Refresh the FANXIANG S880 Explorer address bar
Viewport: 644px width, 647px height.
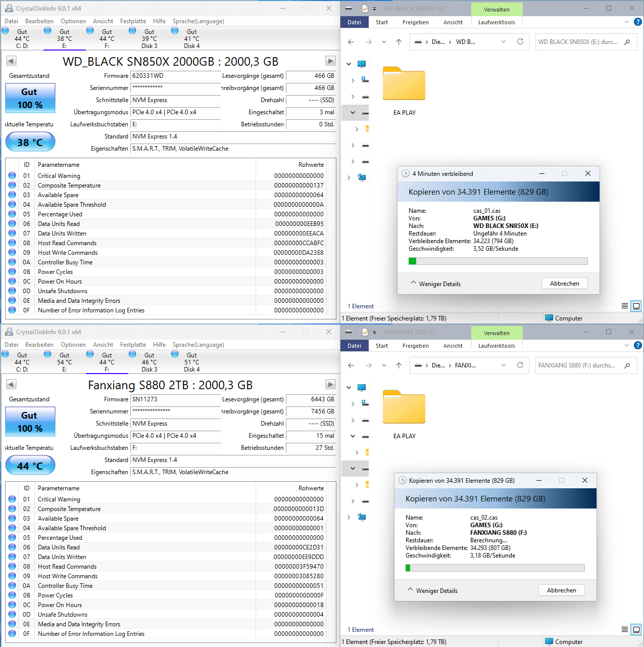click(x=520, y=365)
